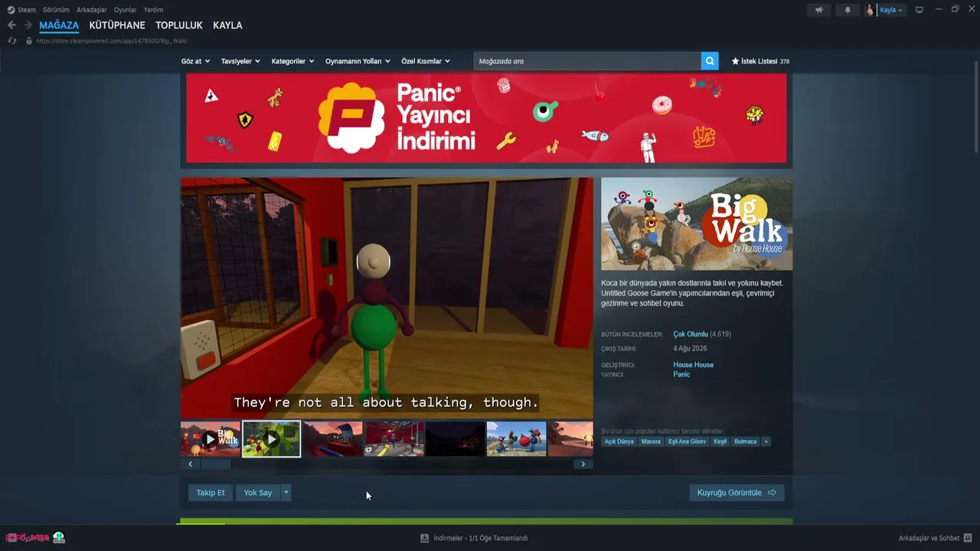The height and width of the screenshot is (551, 980).
Task: Open the Arkadaşlar menu
Action: click(x=92, y=10)
